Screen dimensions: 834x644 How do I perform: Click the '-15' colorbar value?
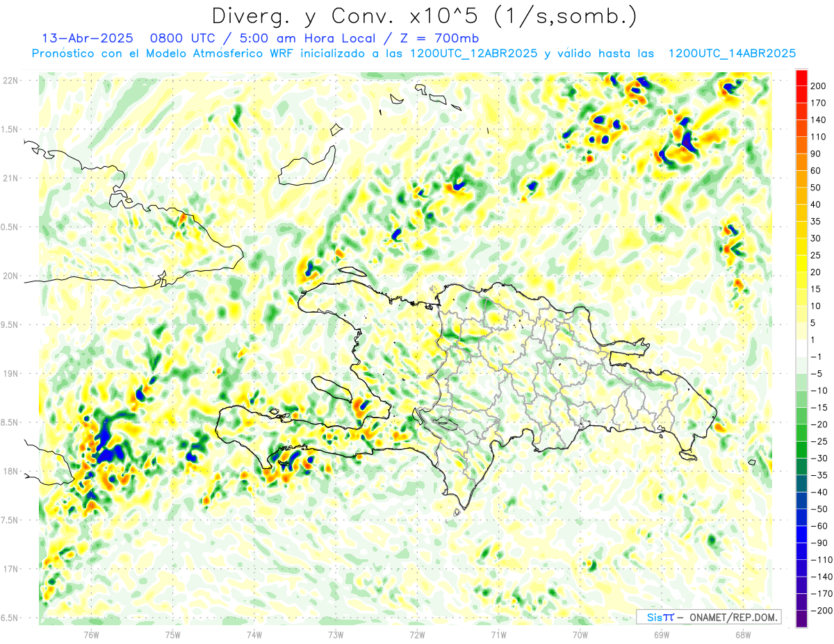tap(818, 407)
